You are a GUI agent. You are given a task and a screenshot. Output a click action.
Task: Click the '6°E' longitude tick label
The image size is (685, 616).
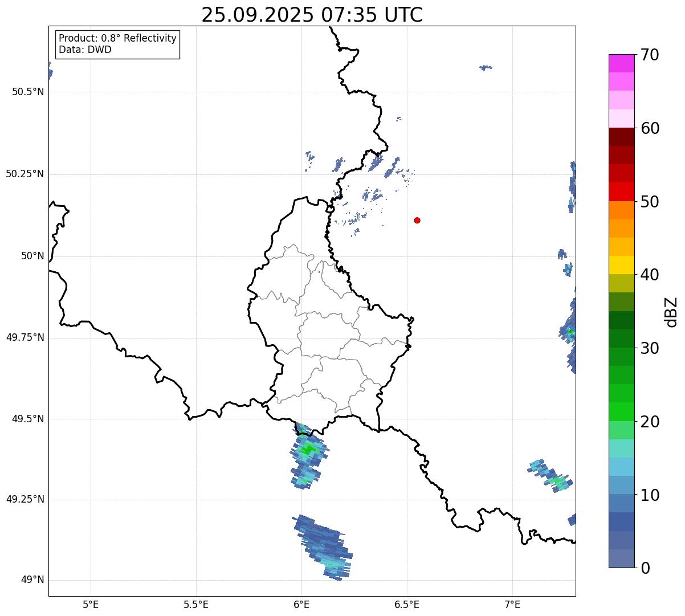tap(301, 604)
